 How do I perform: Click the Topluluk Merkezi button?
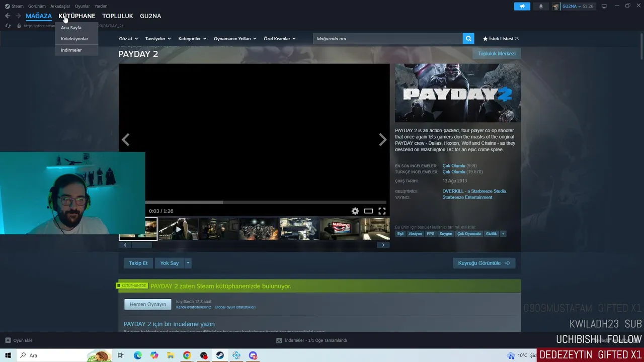click(497, 53)
